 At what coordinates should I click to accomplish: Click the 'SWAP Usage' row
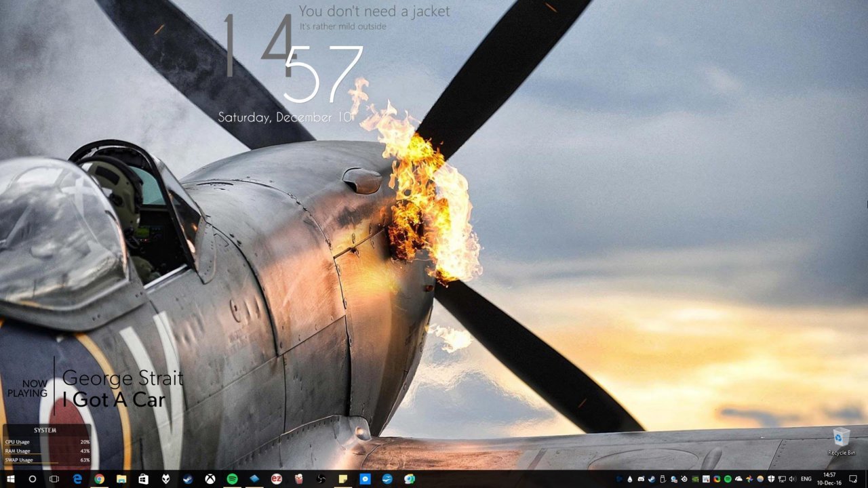[x=47, y=460]
